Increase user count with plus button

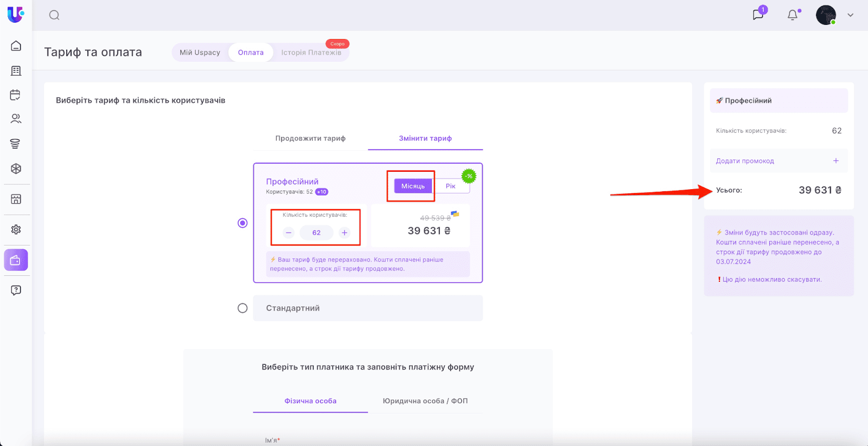(344, 232)
